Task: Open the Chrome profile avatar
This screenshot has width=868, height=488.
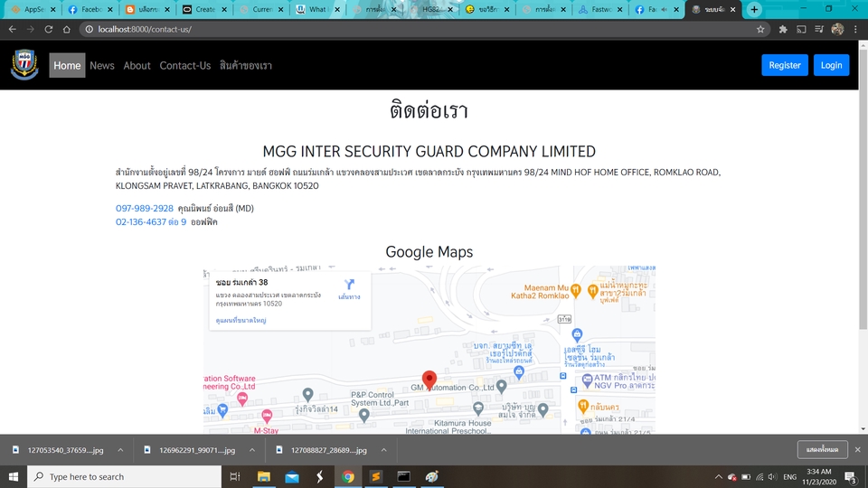Action: (x=837, y=29)
